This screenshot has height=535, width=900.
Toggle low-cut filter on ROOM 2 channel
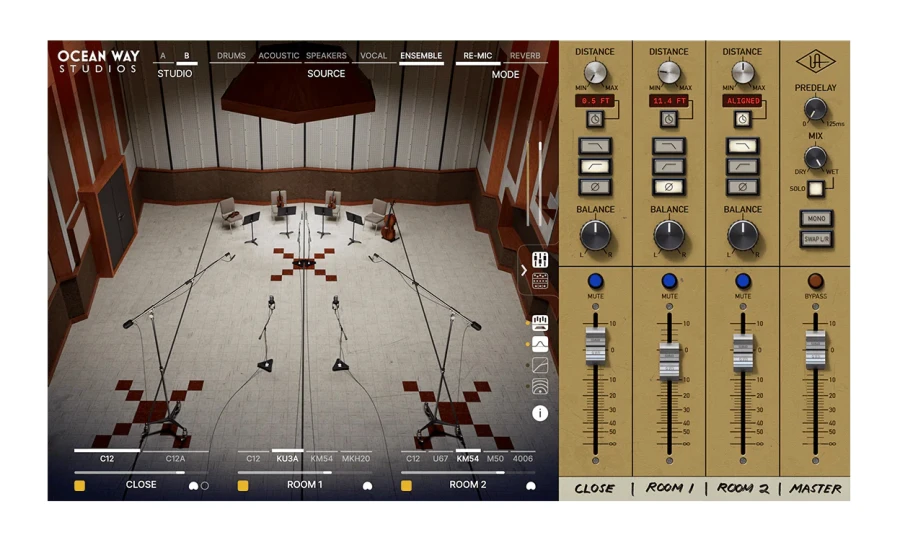coord(742,166)
